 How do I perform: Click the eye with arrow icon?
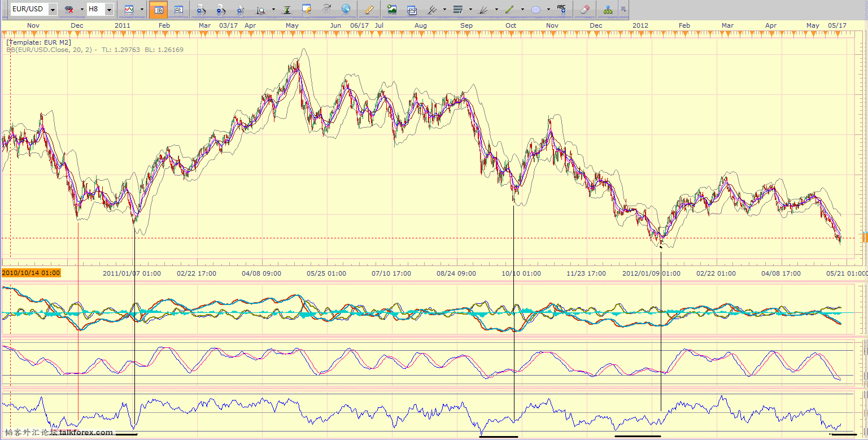coord(326,10)
